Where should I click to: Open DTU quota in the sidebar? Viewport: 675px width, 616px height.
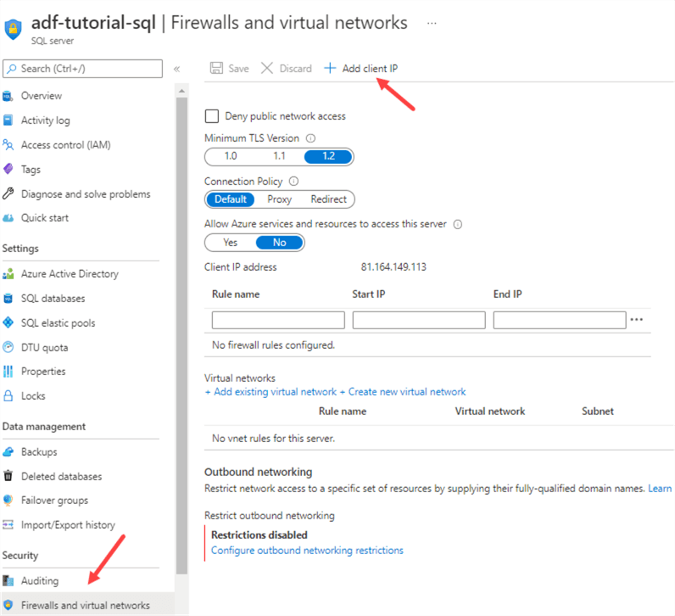(x=44, y=347)
